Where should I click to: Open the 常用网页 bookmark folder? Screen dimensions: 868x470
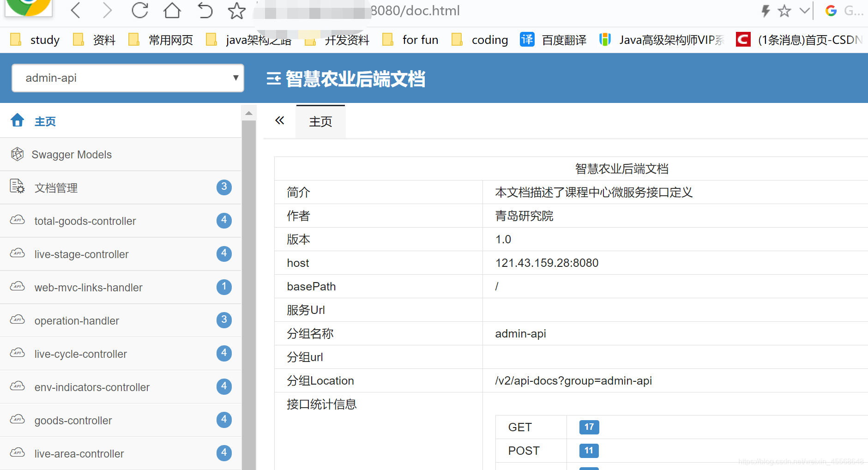coord(161,40)
